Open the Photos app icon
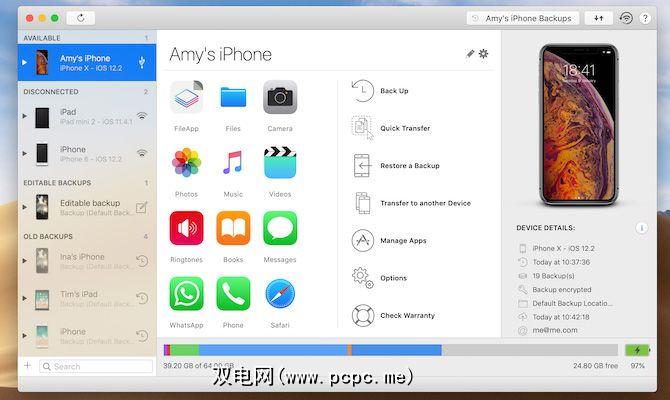Screen dimensions: 670x400 (x=186, y=162)
